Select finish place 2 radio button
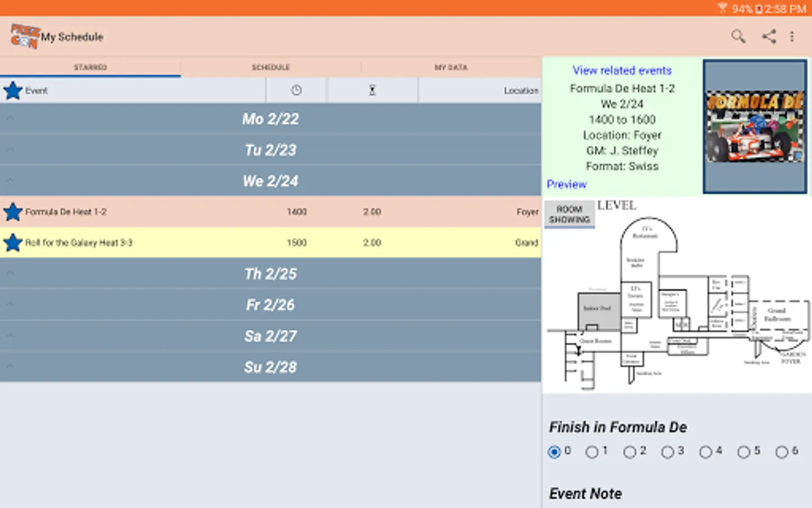Viewport: 812px width, 508px height. tap(630, 452)
